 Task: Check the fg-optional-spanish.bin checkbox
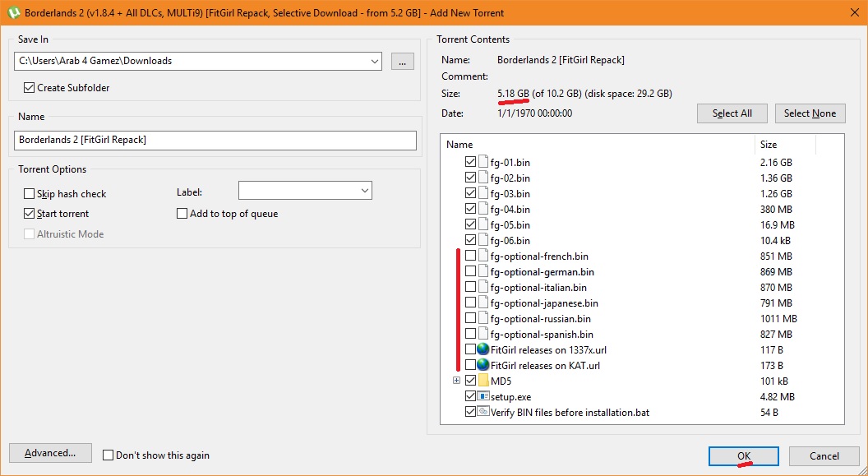pos(470,334)
